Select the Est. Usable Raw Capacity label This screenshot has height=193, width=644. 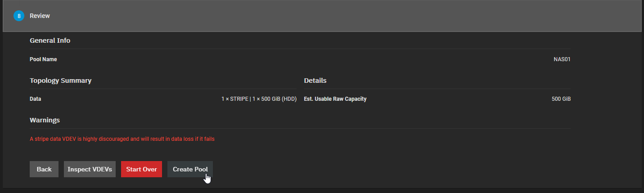click(x=335, y=99)
